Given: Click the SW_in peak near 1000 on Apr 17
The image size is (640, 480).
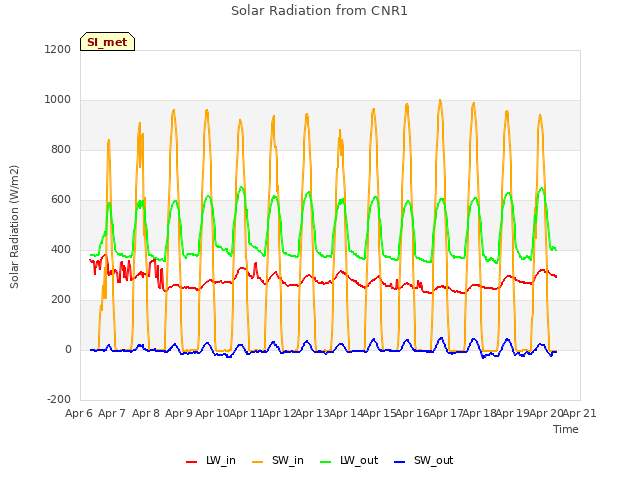Looking at the screenshot, I should (x=440, y=100).
